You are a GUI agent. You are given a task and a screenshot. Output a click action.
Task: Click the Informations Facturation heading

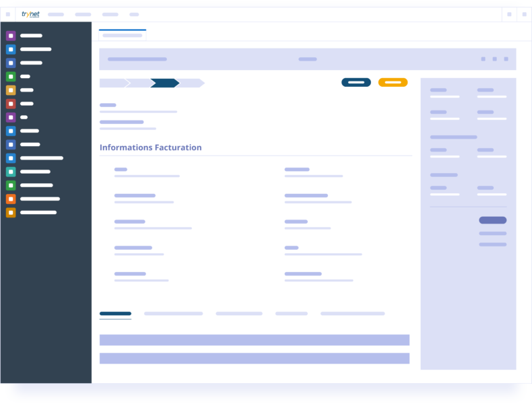click(151, 147)
